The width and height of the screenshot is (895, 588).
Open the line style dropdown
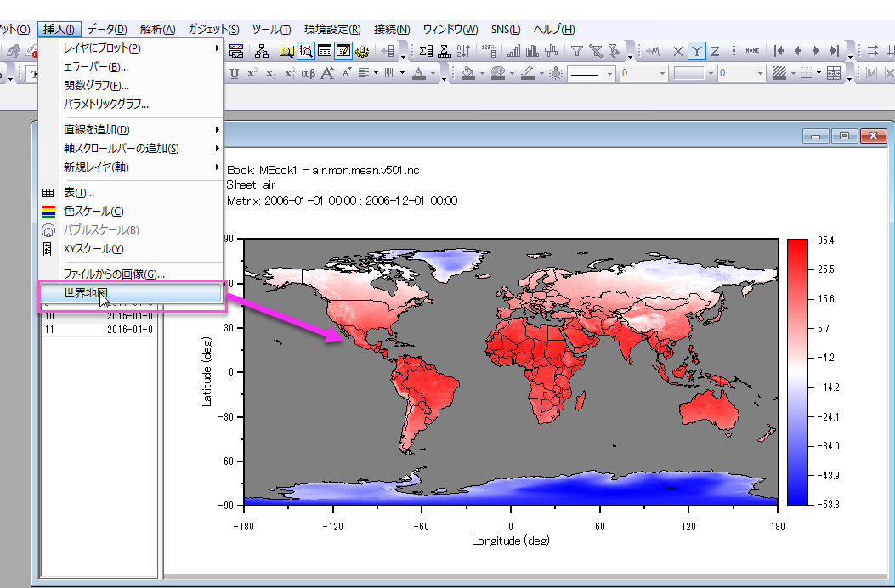592,74
